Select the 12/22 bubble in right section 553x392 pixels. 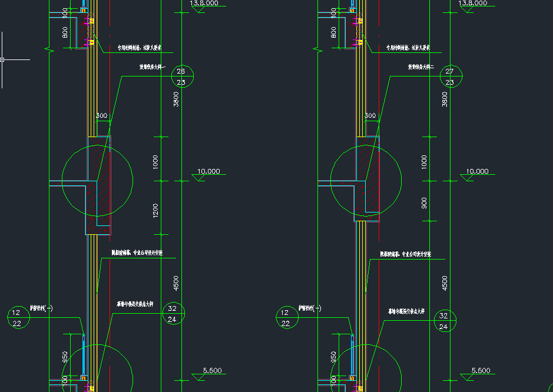click(287, 317)
